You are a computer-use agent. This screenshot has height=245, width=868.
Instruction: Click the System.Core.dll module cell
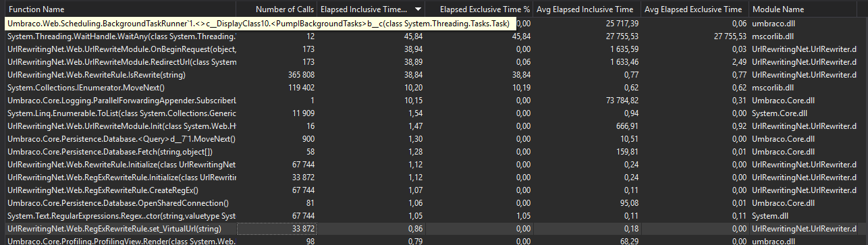coord(779,113)
